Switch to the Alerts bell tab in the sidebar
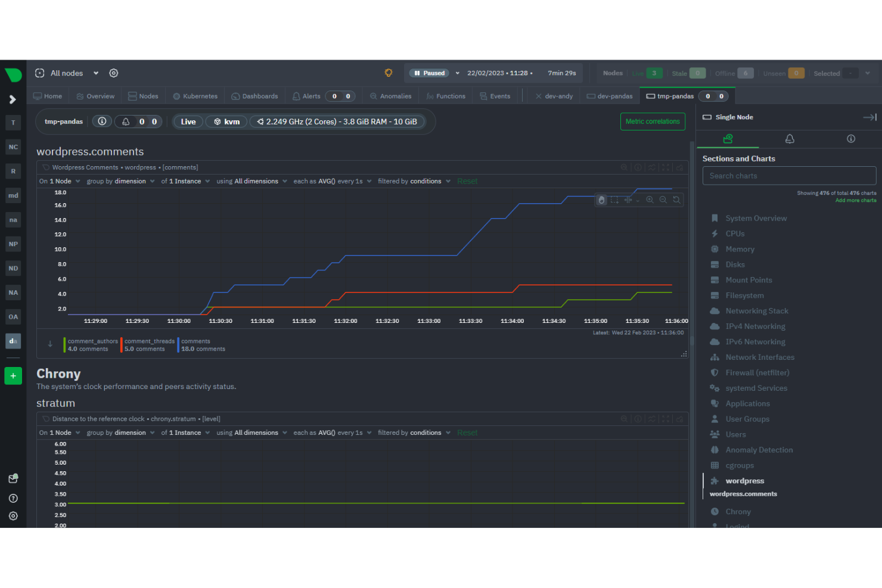This screenshot has height=588, width=882. (790, 139)
